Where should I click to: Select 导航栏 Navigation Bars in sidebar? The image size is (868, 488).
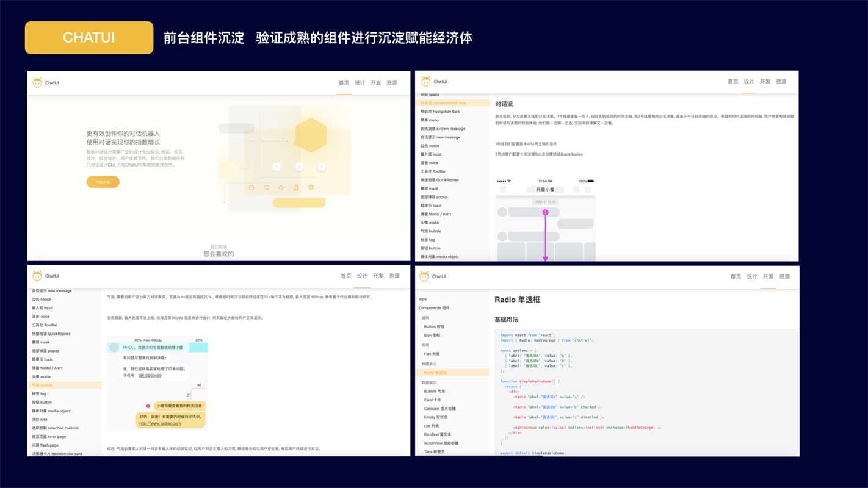click(x=440, y=112)
